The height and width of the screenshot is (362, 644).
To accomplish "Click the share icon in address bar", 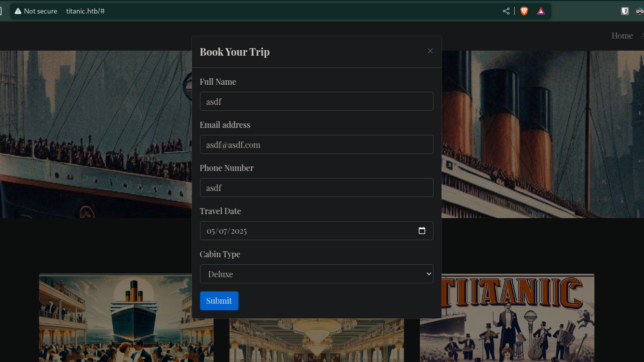I will pos(506,11).
